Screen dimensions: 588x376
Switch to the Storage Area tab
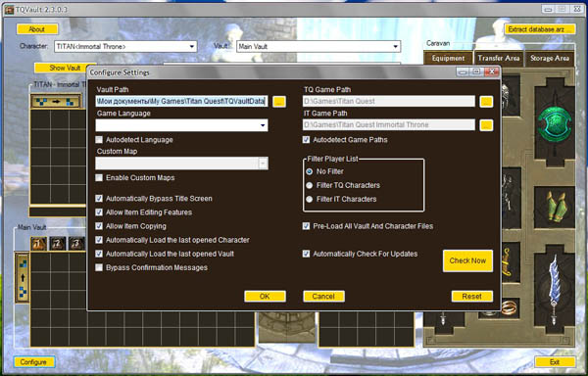click(x=550, y=59)
